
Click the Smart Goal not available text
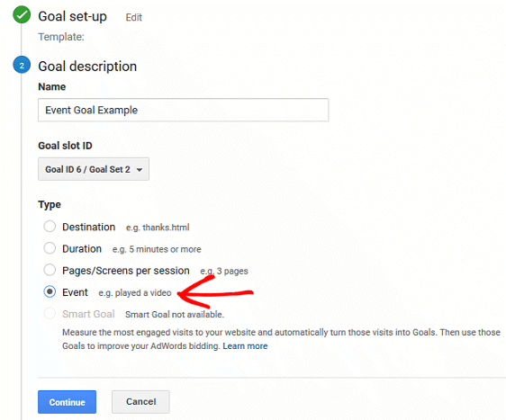(175, 314)
